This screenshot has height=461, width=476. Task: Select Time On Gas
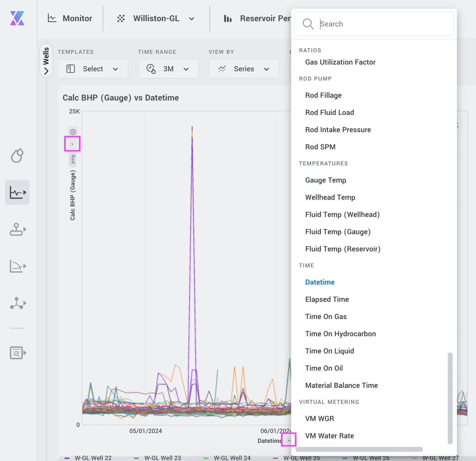(x=326, y=317)
